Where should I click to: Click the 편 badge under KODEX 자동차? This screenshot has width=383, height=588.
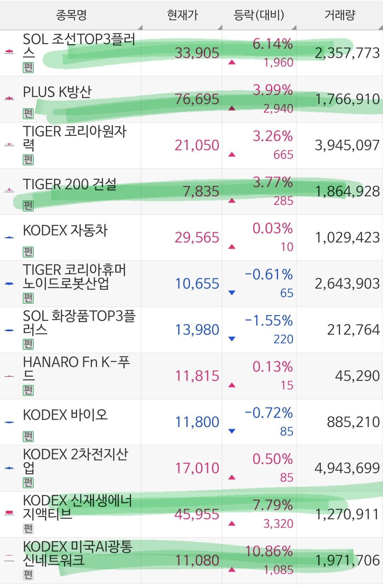point(28,252)
